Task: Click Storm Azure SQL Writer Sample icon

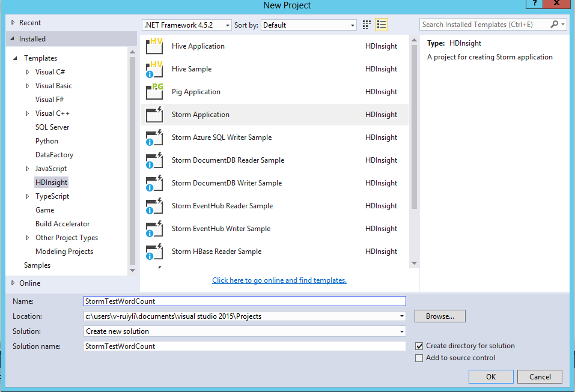Action: (154, 137)
